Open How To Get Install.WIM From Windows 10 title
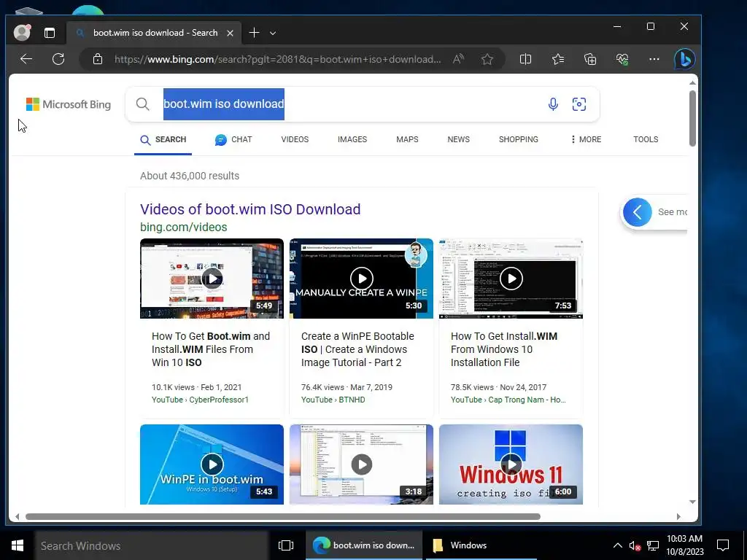This screenshot has width=747, height=560. tap(504, 349)
